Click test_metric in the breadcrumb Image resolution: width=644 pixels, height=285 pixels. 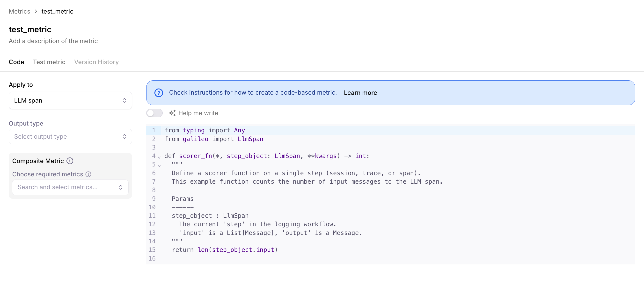click(57, 12)
